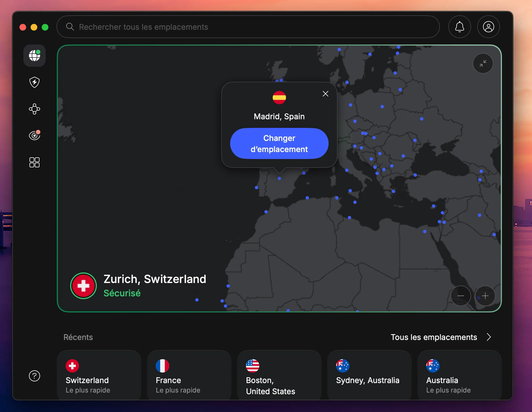Click the macOS yellow minimize window button
Screen dimensions: 532x412
(34, 27)
